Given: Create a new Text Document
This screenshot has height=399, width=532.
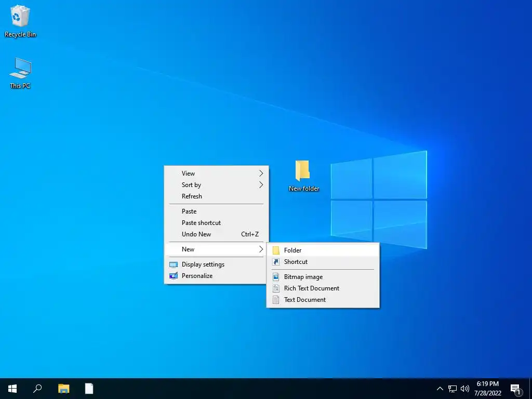Looking at the screenshot, I should [x=323, y=300].
